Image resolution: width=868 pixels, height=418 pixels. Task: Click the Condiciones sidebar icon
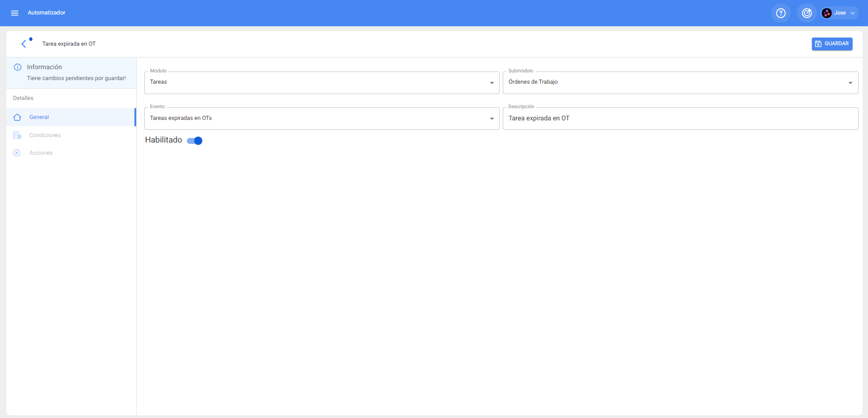tap(17, 135)
